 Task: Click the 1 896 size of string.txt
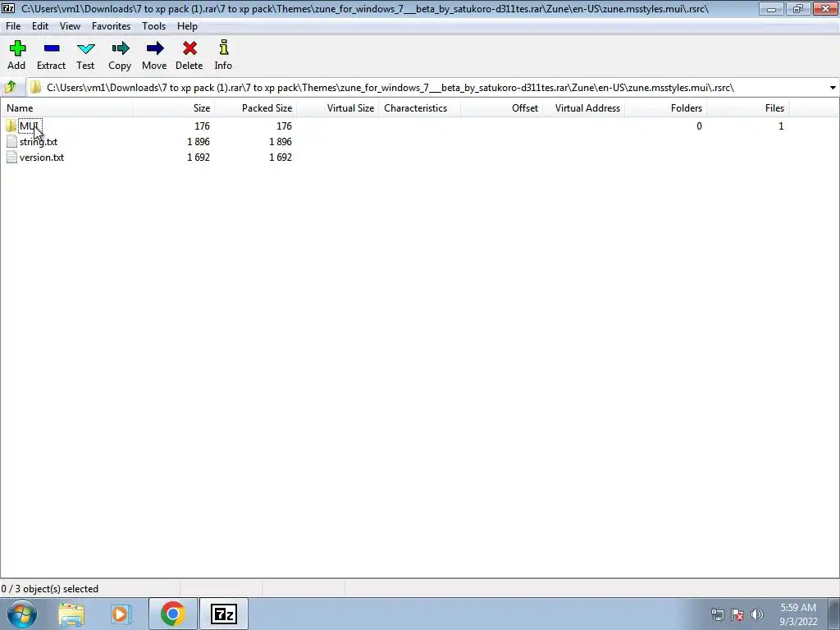tap(199, 141)
